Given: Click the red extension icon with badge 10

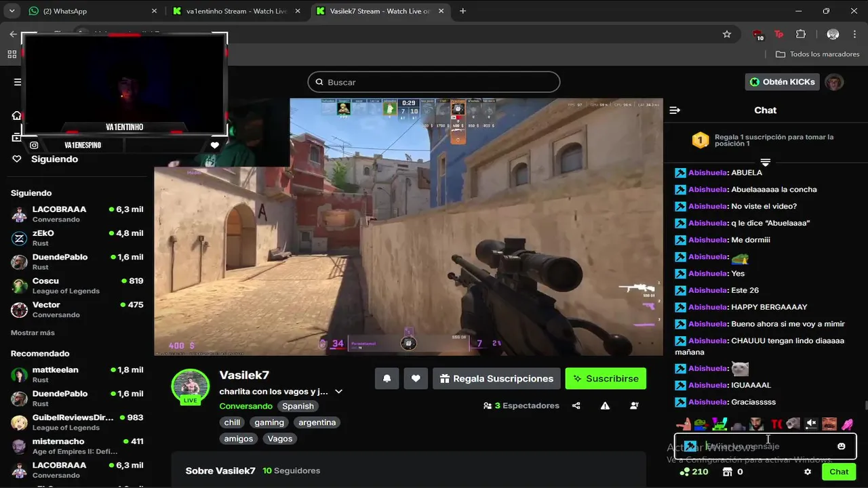Looking at the screenshot, I should click(758, 35).
